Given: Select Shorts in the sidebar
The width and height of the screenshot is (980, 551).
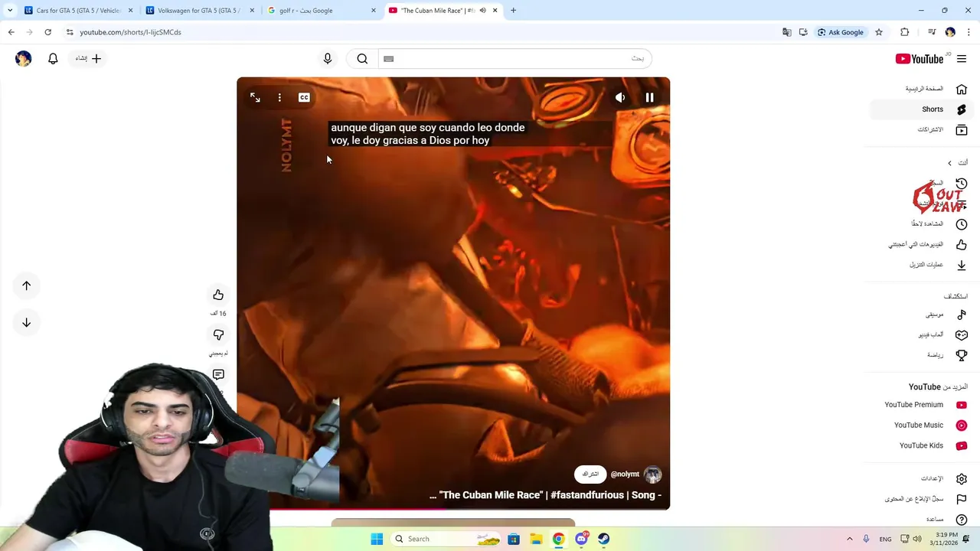Looking at the screenshot, I should (x=921, y=109).
